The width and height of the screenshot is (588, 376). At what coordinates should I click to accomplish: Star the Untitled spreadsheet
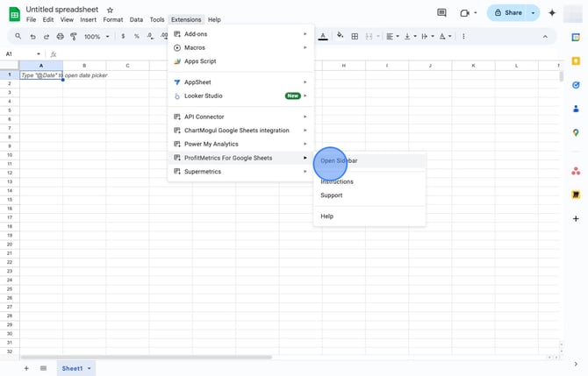click(110, 11)
